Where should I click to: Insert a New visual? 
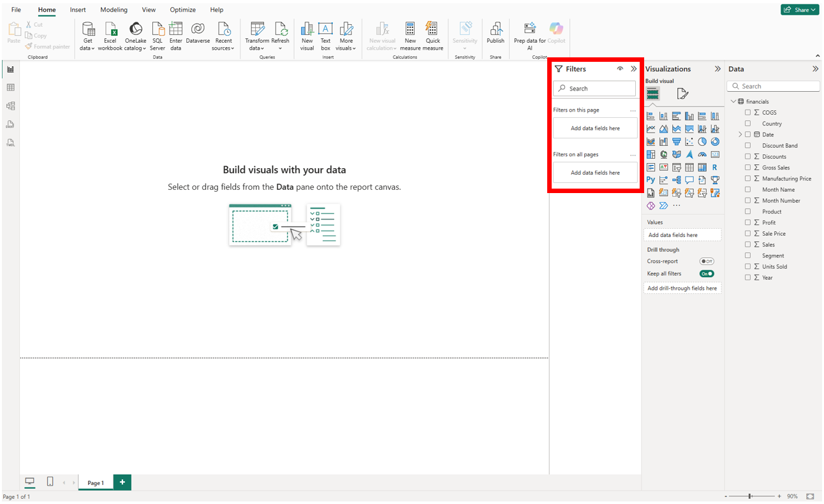pos(307,36)
